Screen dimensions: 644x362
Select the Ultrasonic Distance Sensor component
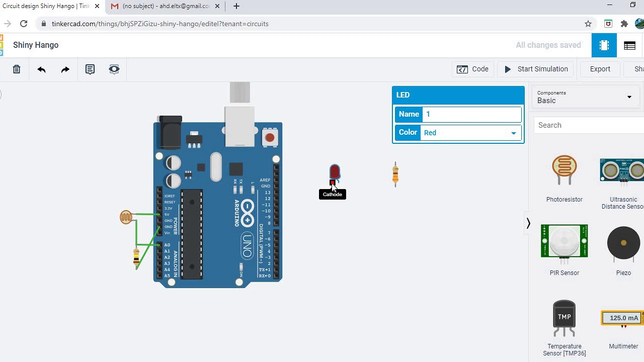(623, 183)
